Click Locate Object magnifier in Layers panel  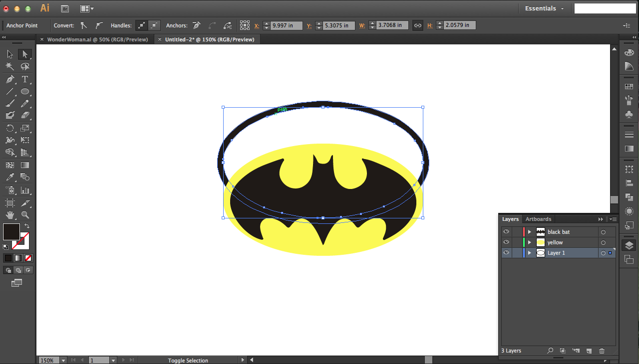point(550,351)
